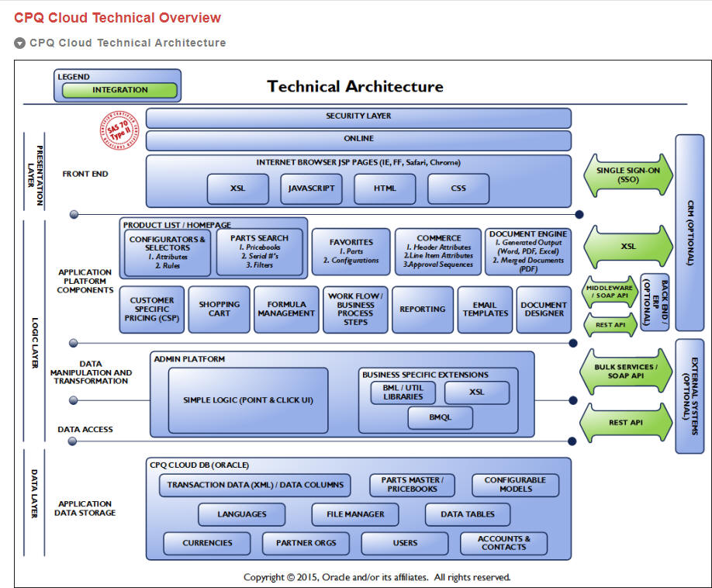Click the REST API arrow under Data Access
712x588 pixels.
[x=627, y=424]
